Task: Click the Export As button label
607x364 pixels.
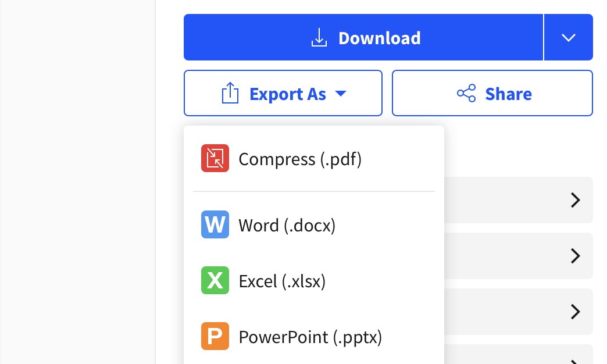Action: click(x=287, y=94)
